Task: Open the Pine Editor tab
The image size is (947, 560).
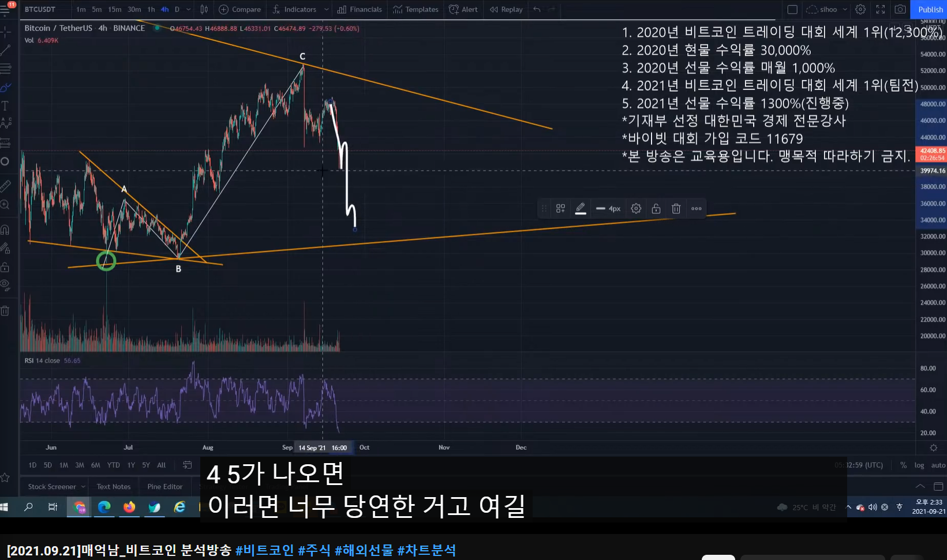Action: pos(165,487)
